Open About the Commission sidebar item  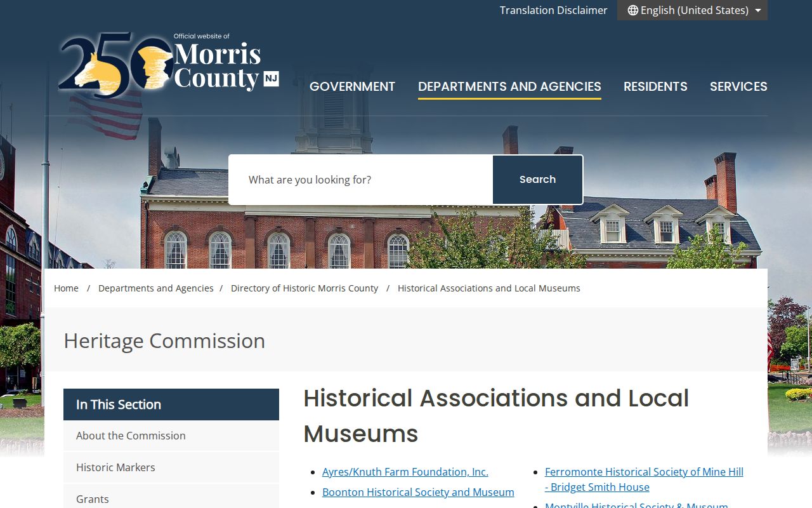coord(171,436)
